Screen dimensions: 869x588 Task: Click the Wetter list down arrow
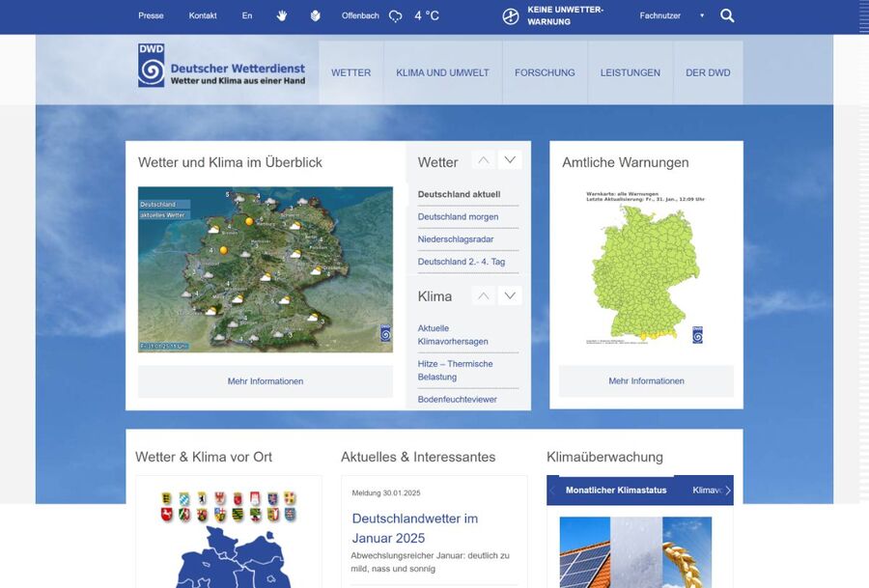(x=510, y=160)
